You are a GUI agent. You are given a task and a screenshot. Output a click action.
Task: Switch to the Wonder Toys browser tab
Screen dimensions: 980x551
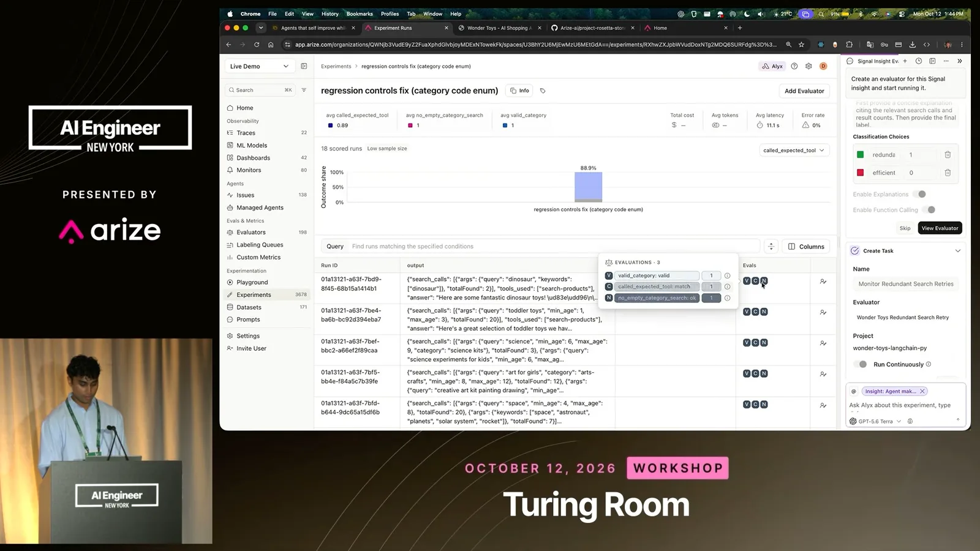click(498, 28)
